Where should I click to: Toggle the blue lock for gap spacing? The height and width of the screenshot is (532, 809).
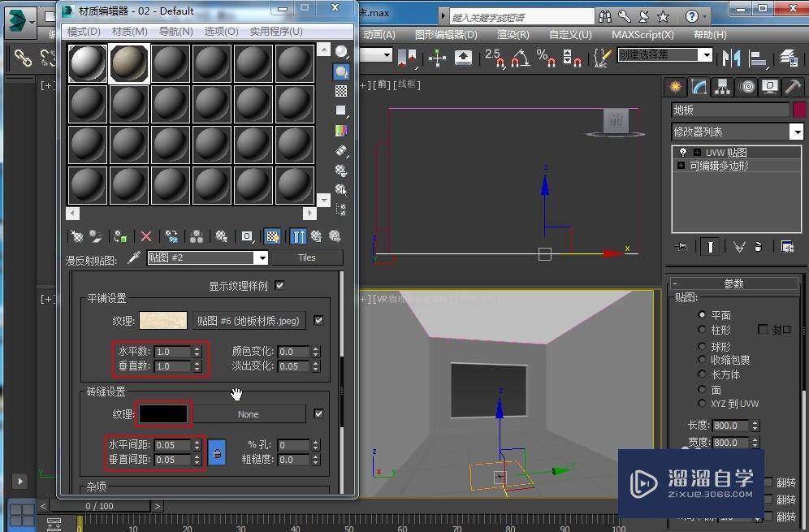[x=217, y=452]
